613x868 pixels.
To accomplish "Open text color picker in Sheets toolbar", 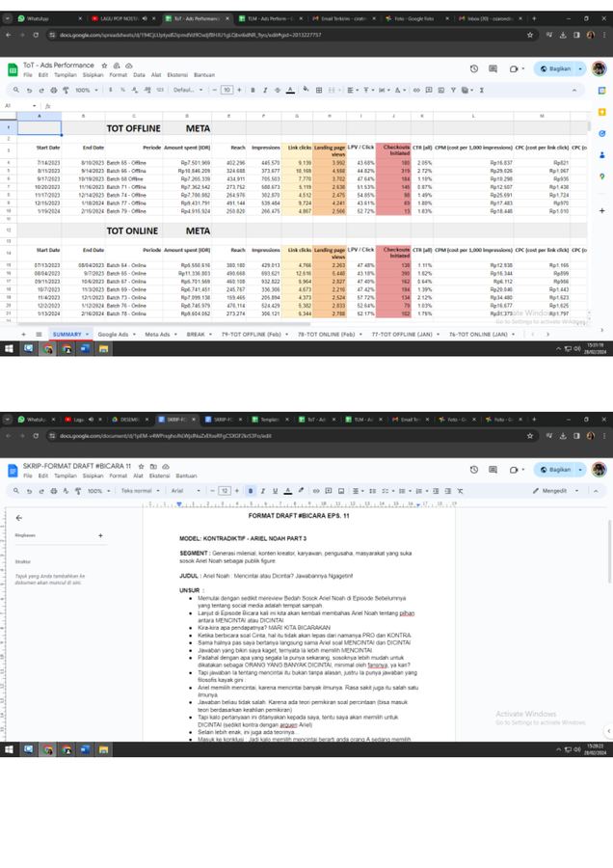I will [290, 90].
